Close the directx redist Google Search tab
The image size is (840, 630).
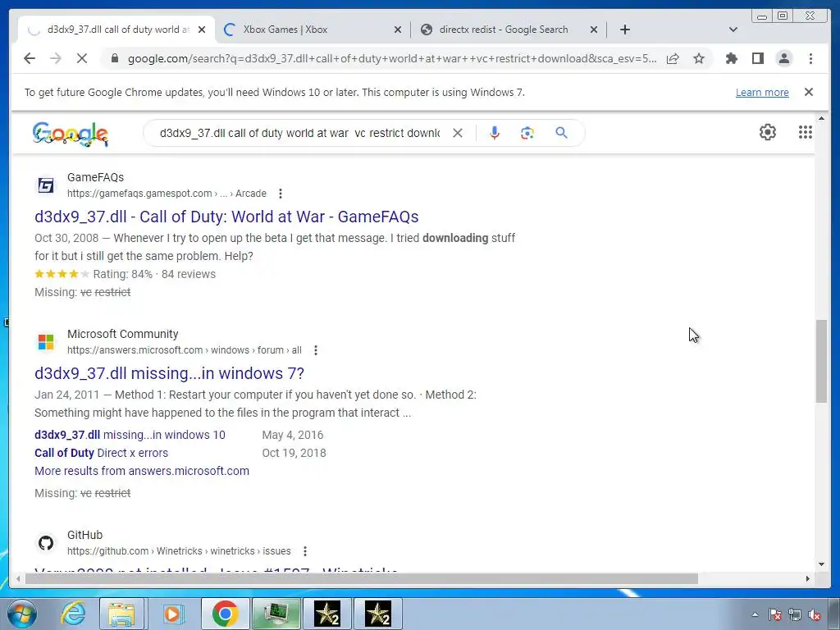pos(594,30)
